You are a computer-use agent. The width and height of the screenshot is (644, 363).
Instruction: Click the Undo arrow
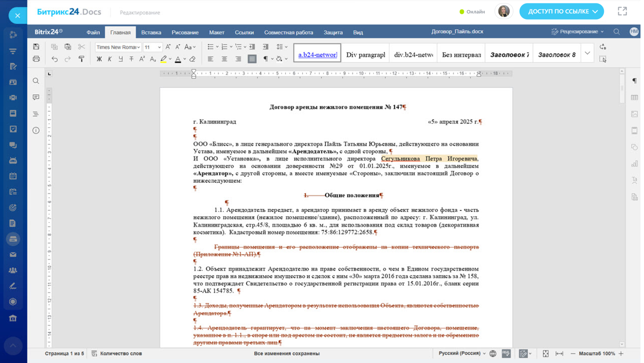click(x=55, y=59)
